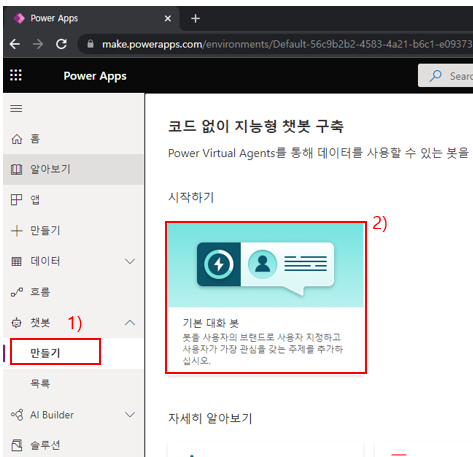Viewport: 473px width, 457px height.
Task: Select the Power Apps browser tab
Action: (92, 19)
